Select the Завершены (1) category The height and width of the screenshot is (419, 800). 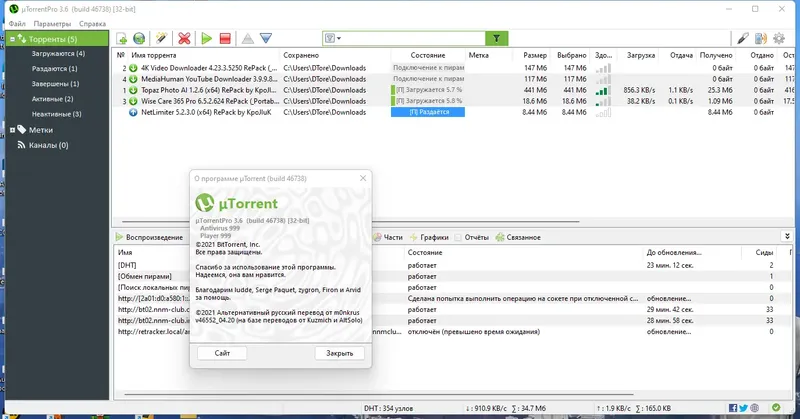click(x=56, y=84)
